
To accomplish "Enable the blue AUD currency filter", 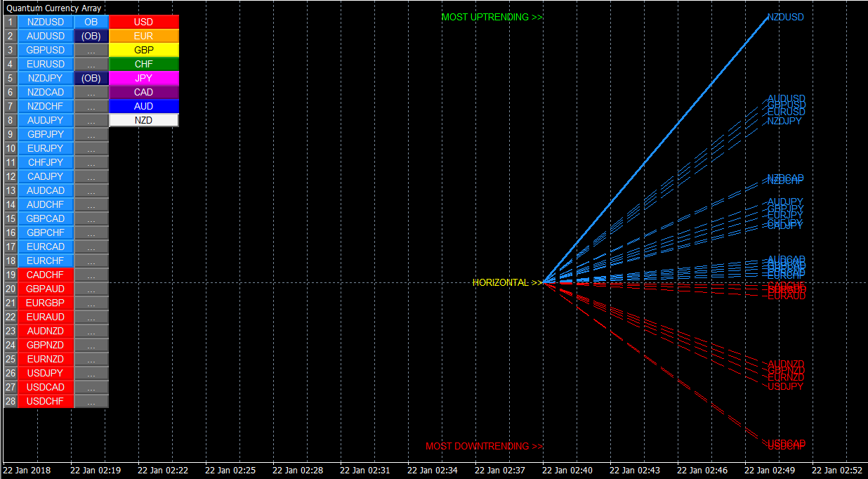I will point(144,106).
